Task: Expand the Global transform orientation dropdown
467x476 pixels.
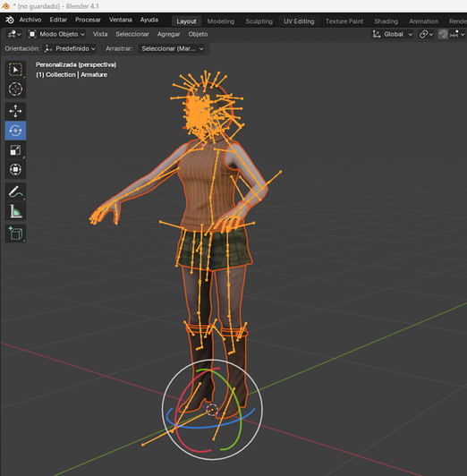Action: tap(393, 34)
